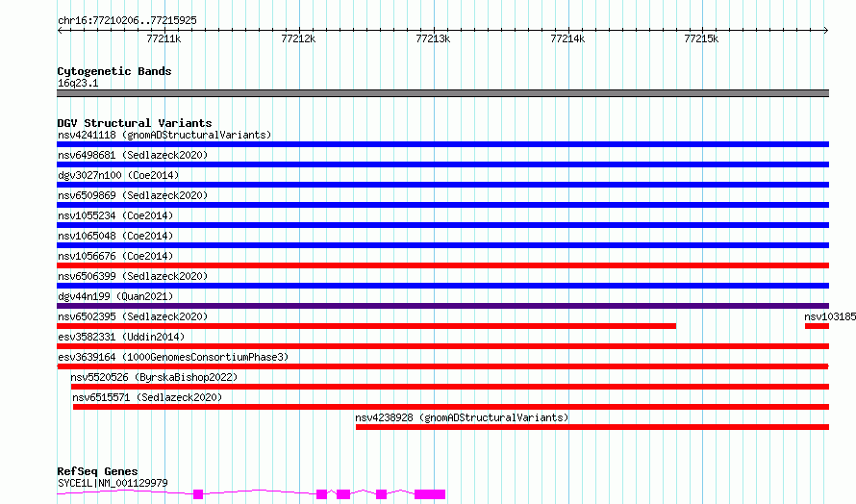This screenshot has width=856, height=504.
Task: Click the third SYCE1L exon before the zigzag intron
Action: [343, 494]
